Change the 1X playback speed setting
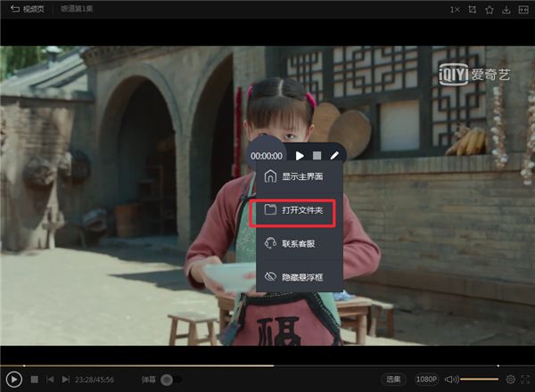Image resolution: width=535 pixels, height=392 pixels. [455, 10]
